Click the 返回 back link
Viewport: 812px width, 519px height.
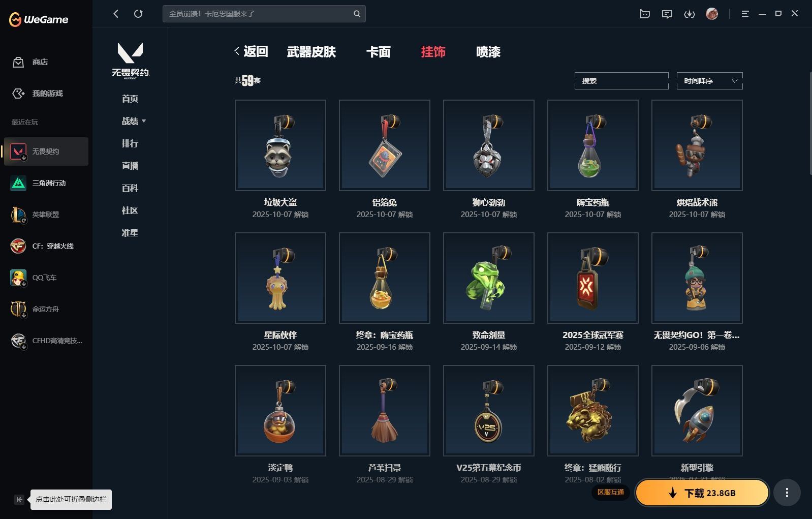coord(251,51)
